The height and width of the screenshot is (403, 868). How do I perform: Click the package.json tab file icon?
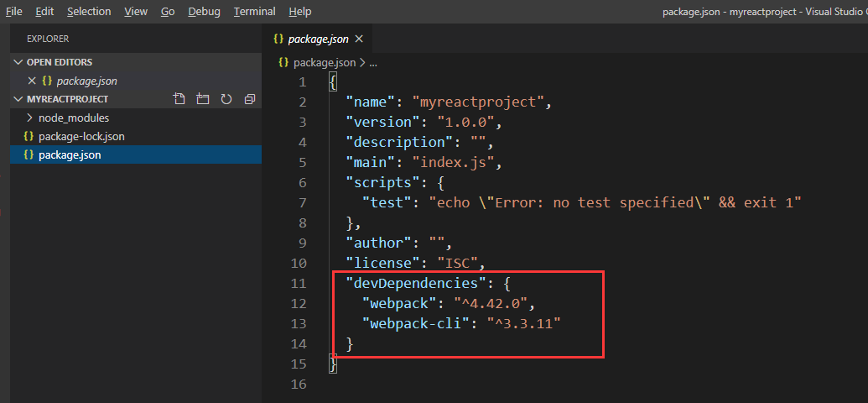[x=278, y=39]
